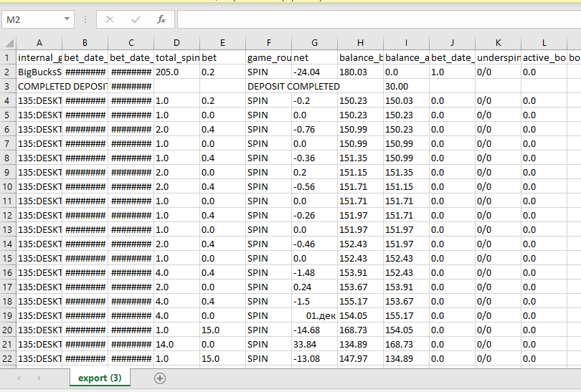Click the Name Box showing M2
The image size is (581, 392).
click(32, 19)
